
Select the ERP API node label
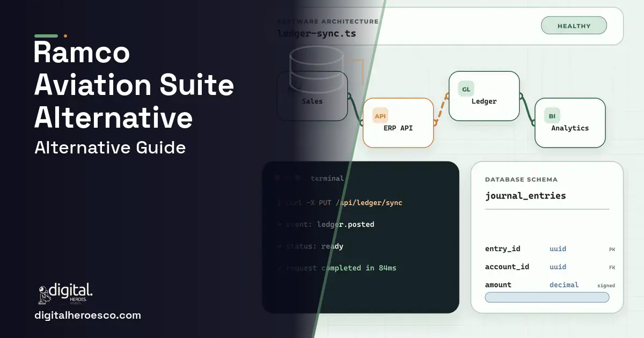tap(398, 128)
